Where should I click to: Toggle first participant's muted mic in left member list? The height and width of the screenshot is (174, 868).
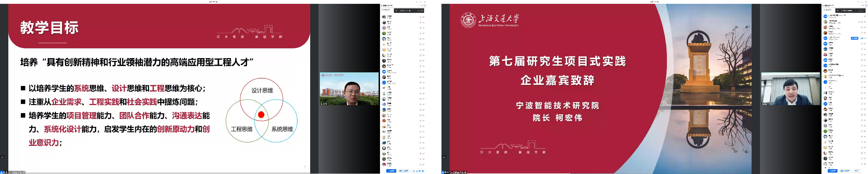(x=420, y=17)
